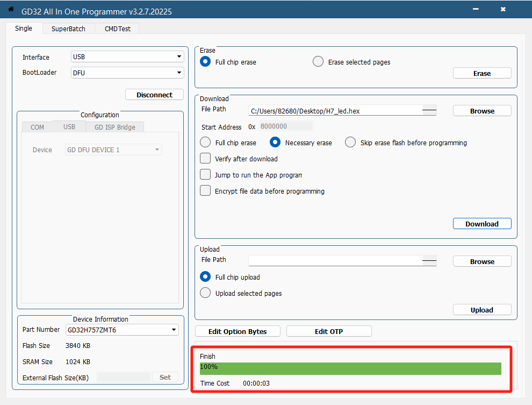
Task: Open the Device dropdown GD DFU DEVICE 1
Action: pos(113,150)
